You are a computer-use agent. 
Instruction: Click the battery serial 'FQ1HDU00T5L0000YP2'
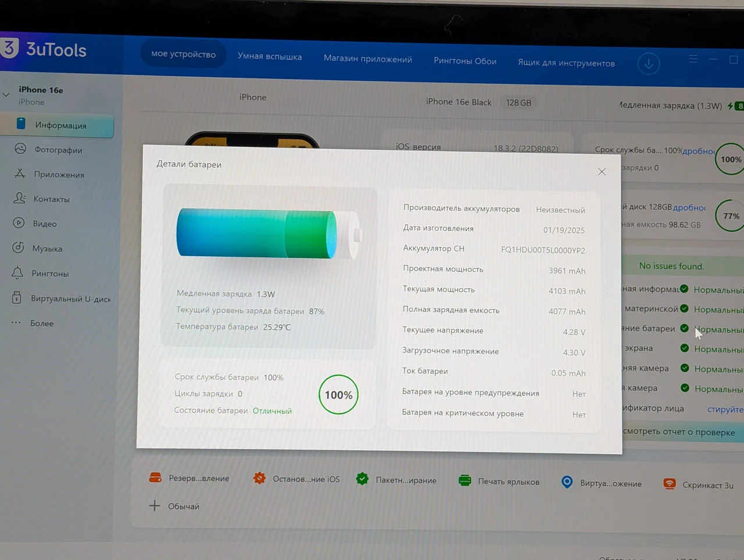pos(543,250)
